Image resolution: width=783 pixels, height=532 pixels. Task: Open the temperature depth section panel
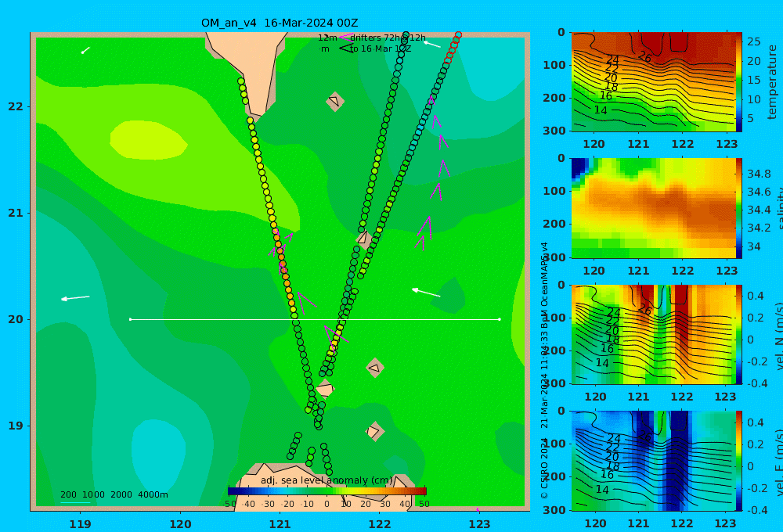(653, 82)
